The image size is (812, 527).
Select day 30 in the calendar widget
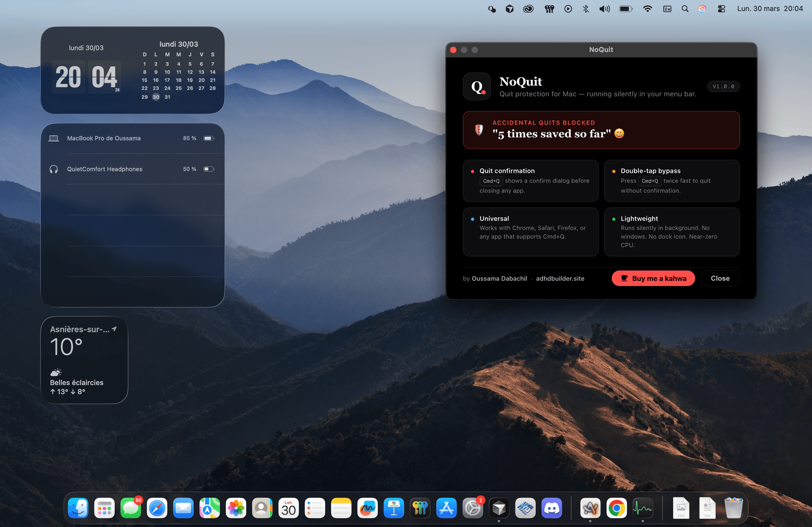(156, 97)
